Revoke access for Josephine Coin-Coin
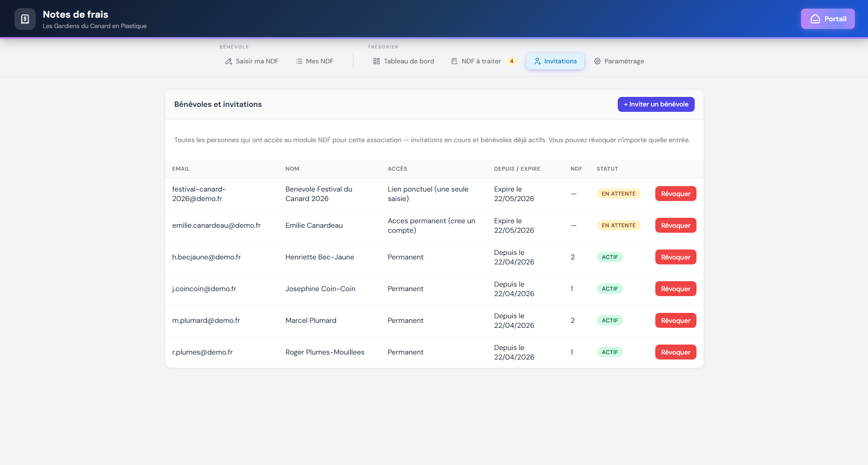The height and width of the screenshot is (465, 868). (675, 289)
